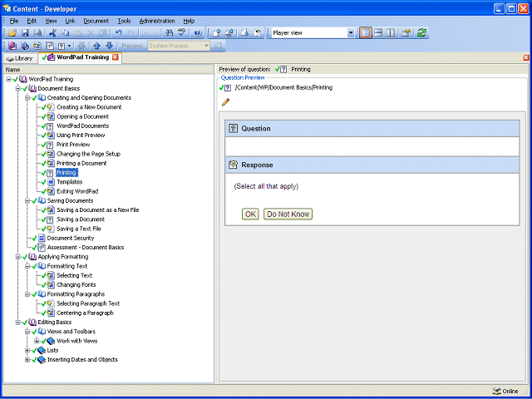Click the Link Topic icon
This screenshot has height=399, width=532.
[37, 46]
